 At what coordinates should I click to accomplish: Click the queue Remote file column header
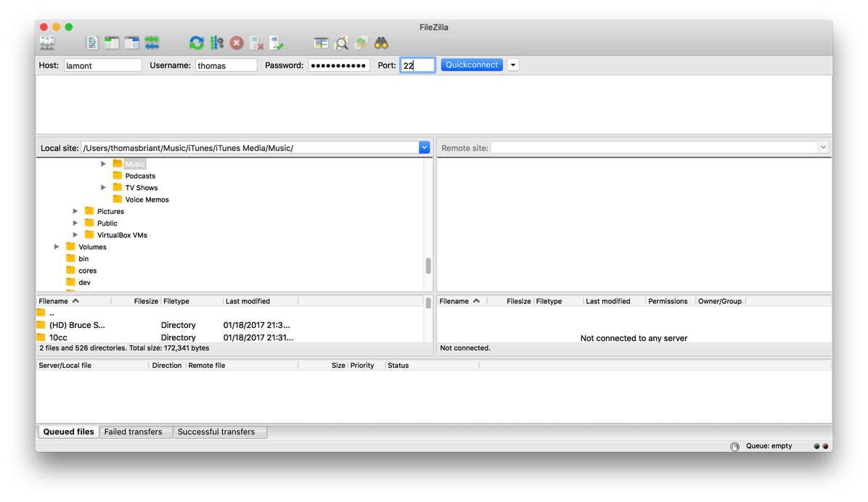[x=242, y=366]
